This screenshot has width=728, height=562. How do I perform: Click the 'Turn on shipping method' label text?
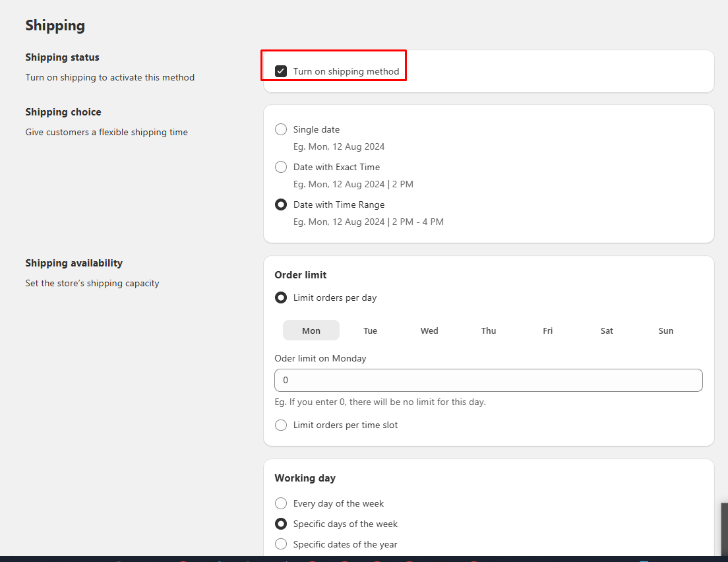point(346,71)
